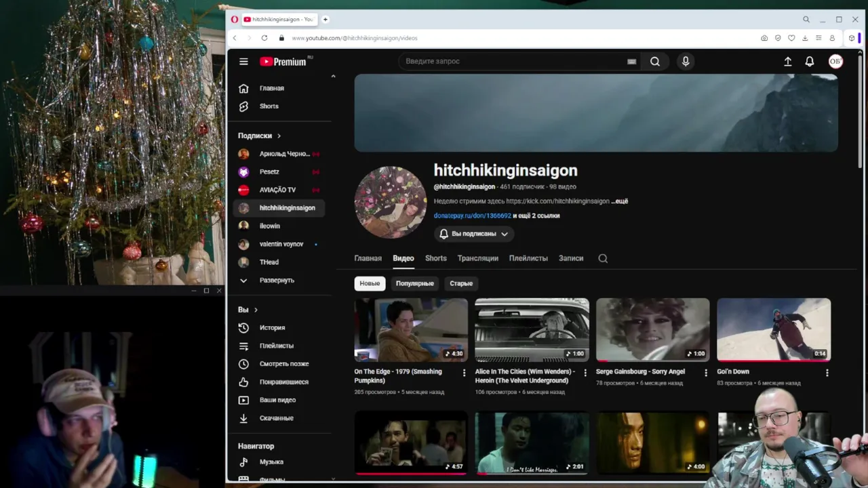The width and height of the screenshot is (868, 488).
Task: Click the browser address bar URL
Action: pyautogui.click(x=355, y=38)
